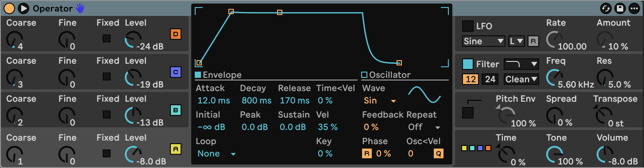Select oscillator A yellow button
The width and height of the screenshot is (644, 168).
(x=176, y=149)
